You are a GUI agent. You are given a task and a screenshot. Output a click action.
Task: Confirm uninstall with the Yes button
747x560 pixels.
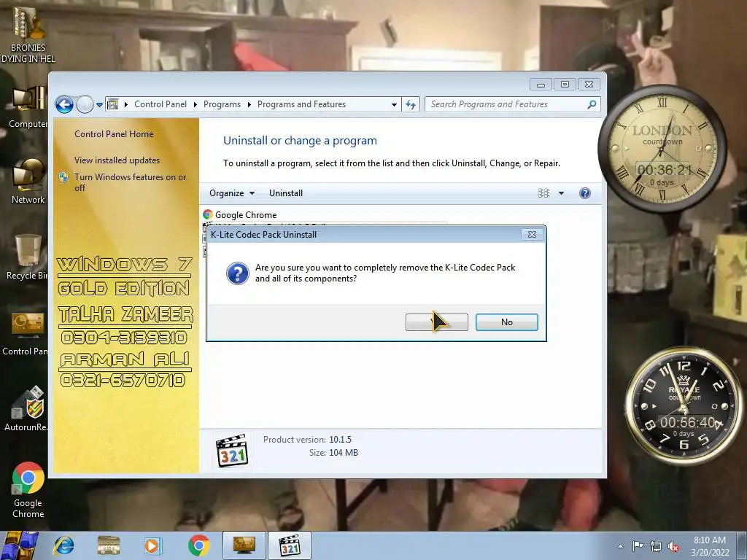pos(436,322)
